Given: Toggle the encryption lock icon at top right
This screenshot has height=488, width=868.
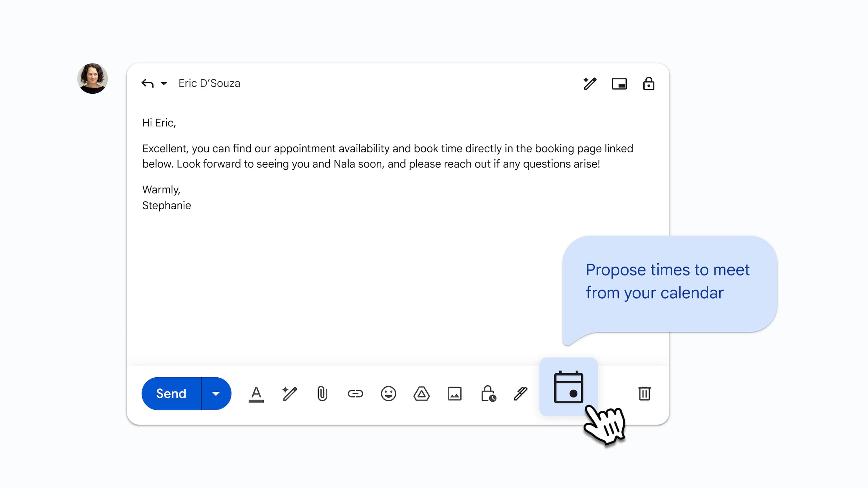Looking at the screenshot, I should click(648, 84).
